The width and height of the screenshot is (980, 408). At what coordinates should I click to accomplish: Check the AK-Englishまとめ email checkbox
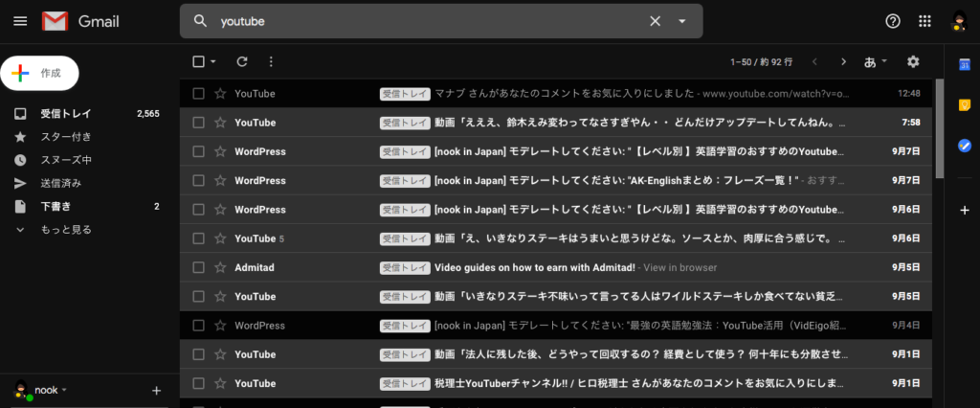click(x=199, y=180)
